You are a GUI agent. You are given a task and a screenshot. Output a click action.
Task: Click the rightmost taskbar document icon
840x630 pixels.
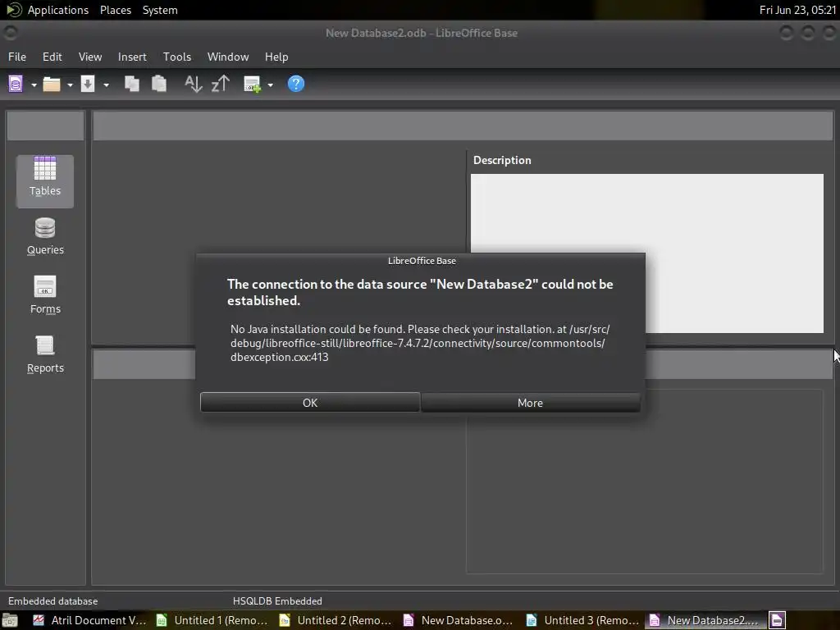pos(778,620)
